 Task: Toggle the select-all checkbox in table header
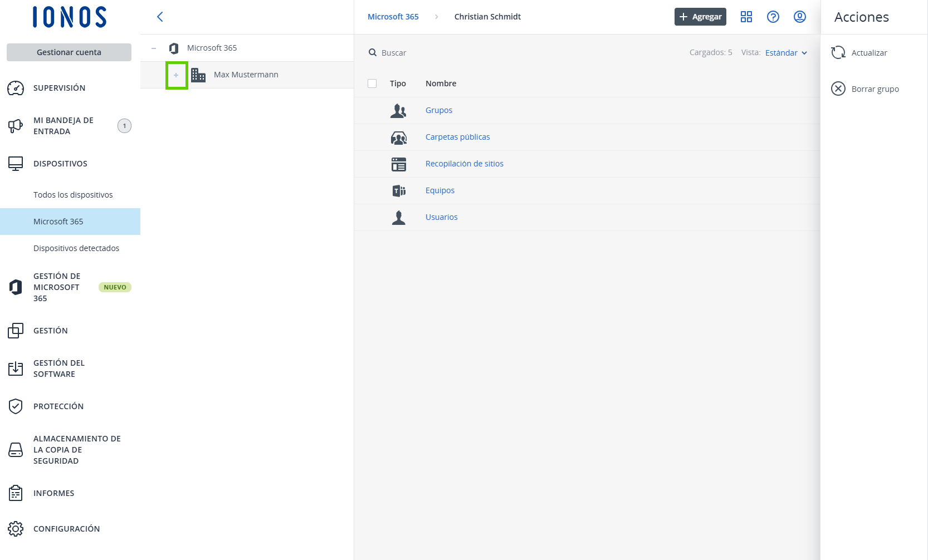pyautogui.click(x=372, y=83)
